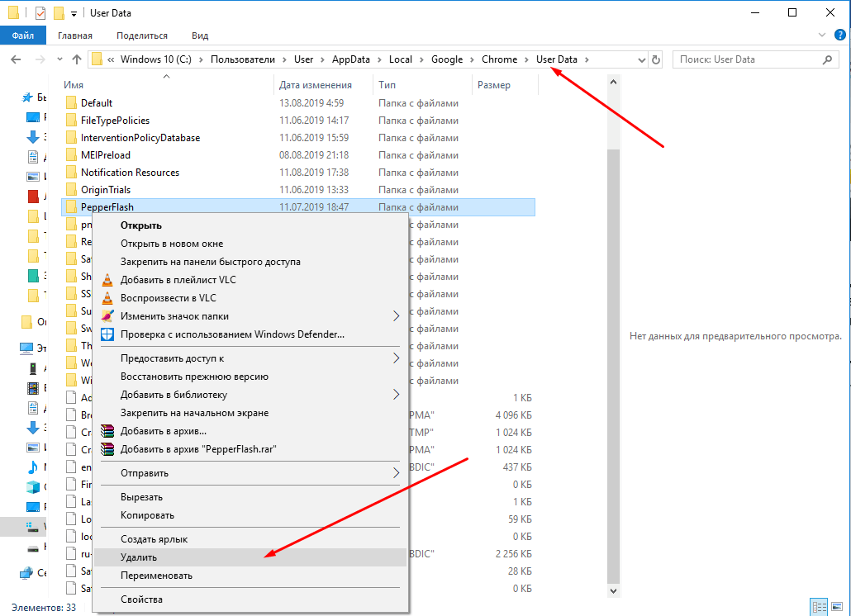
Task: Click the Windows 10 (C:) breadcrumb
Action: pyautogui.click(x=156, y=59)
